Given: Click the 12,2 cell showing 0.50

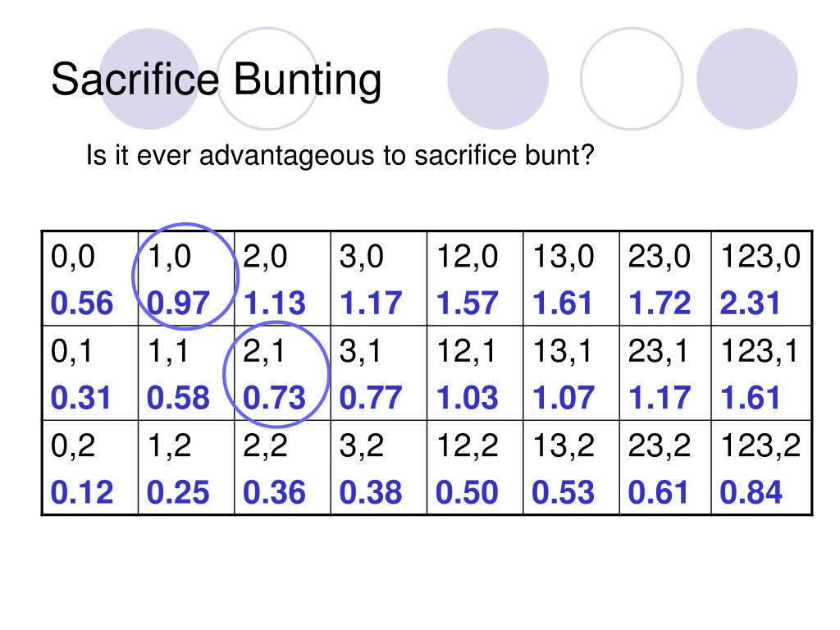Looking at the screenshot, I should click(x=475, y=468).
